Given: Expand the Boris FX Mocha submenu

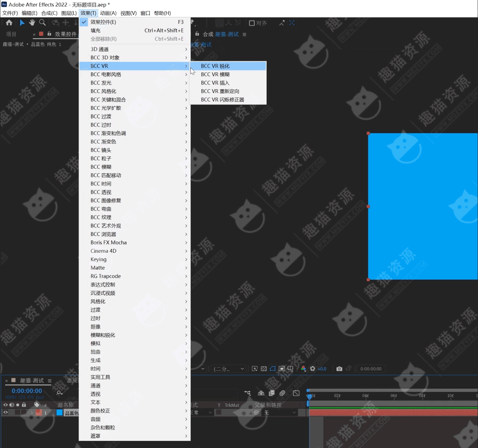Looking at the screenshot, I should click(135, 243).
